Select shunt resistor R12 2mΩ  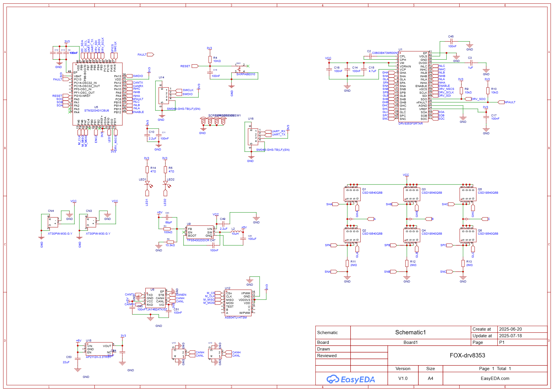(x=407, y=263)
